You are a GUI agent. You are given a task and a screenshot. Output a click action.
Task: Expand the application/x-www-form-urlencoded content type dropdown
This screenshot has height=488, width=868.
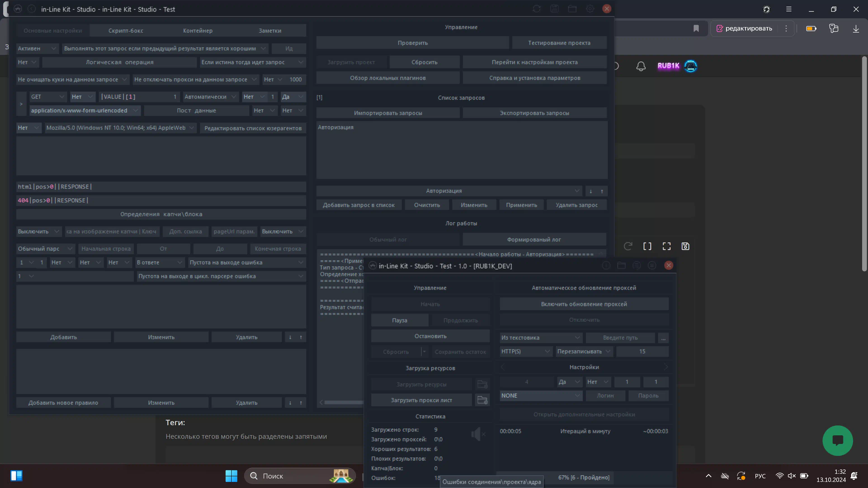click(x=85, y=110)
